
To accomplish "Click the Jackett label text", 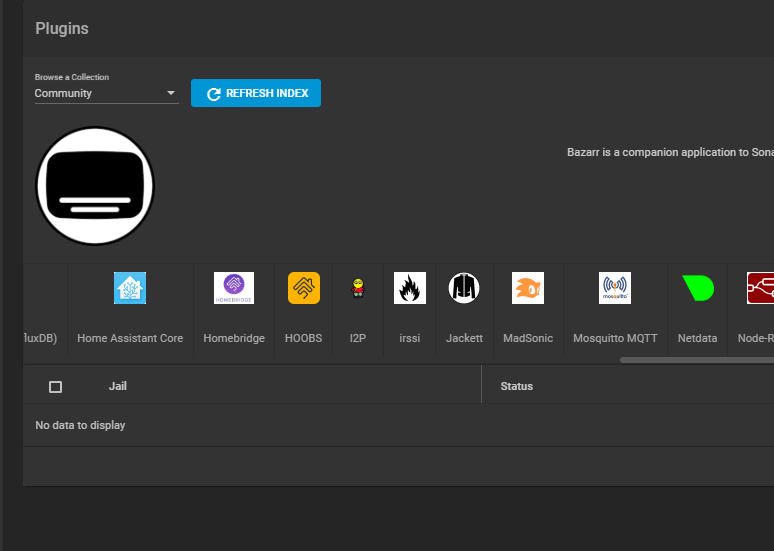I will 464,338.
